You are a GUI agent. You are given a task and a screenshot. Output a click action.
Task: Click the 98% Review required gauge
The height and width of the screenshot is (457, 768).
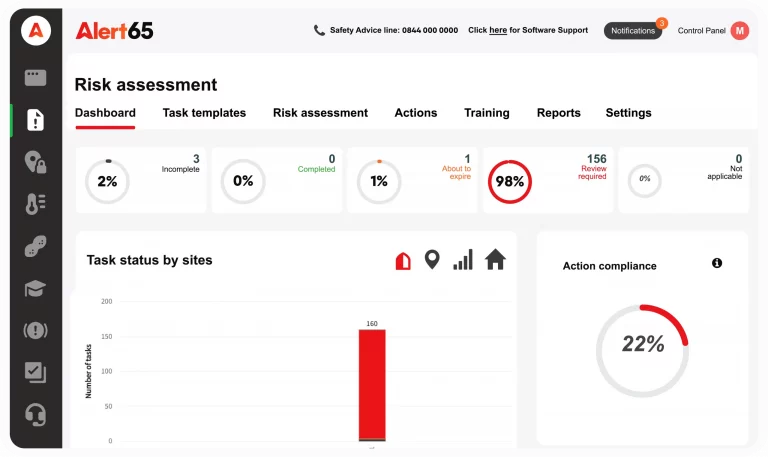pos(510,182)
